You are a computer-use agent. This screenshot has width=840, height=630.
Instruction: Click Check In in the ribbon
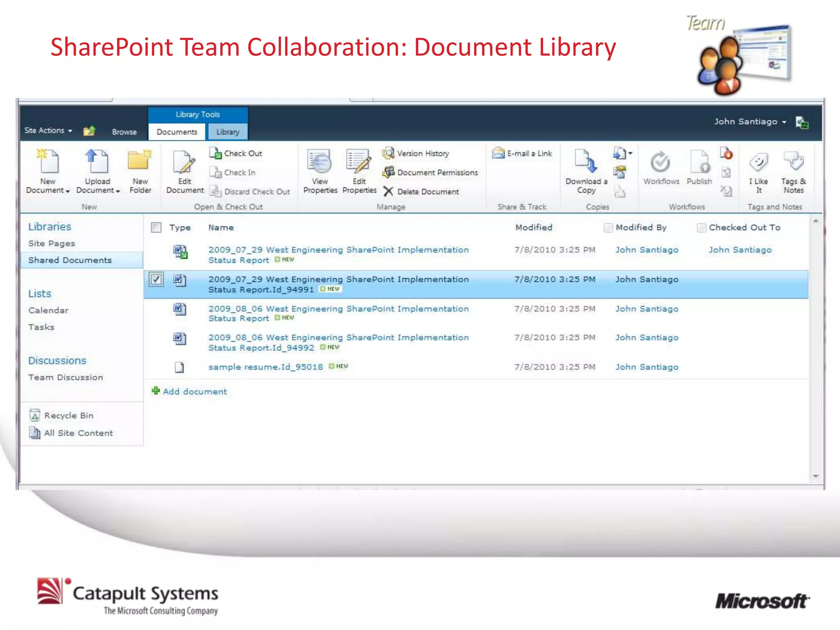233,173
